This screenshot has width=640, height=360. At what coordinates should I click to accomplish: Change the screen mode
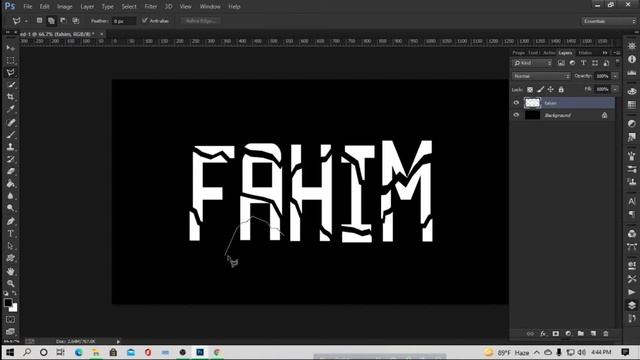(11, 331)
